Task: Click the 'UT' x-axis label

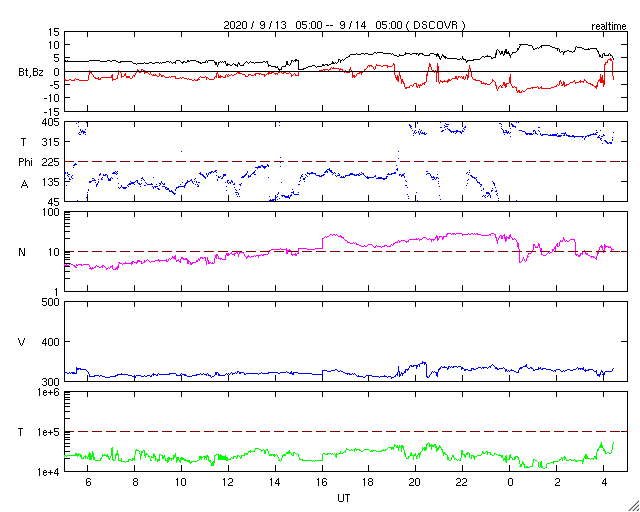Action: click(344, 498)
